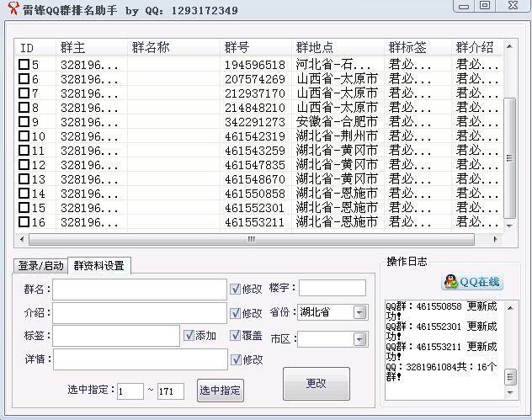
Task: Click the operation log scrollbar thumb
Action: pyautogui.click(x=510, y=377)
